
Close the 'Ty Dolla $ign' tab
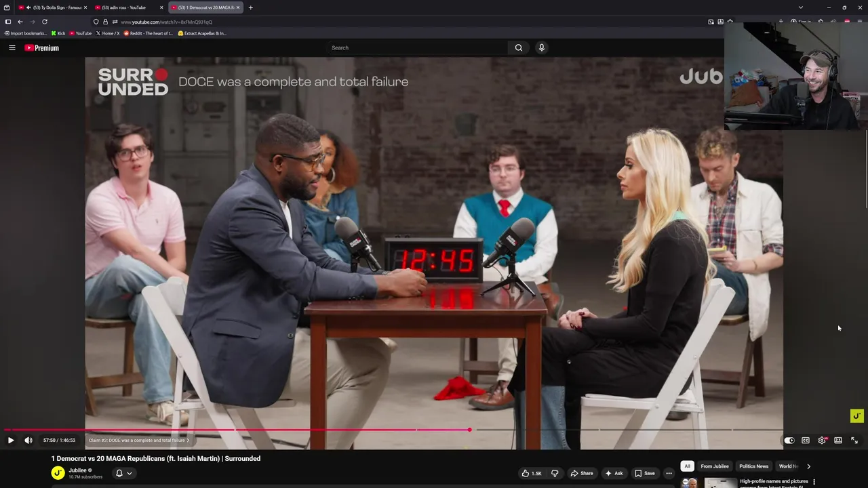(85, 7)
